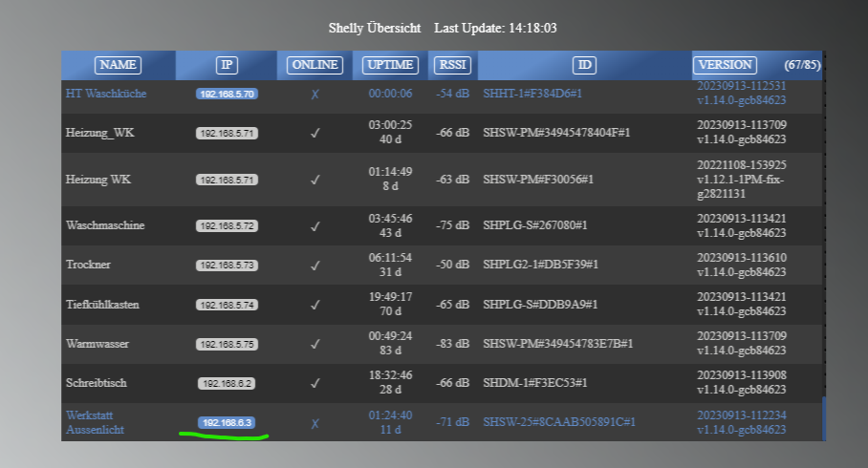
Task: Click ID SHSW-PM#34945478404F#1
Action: click(556, 133)
